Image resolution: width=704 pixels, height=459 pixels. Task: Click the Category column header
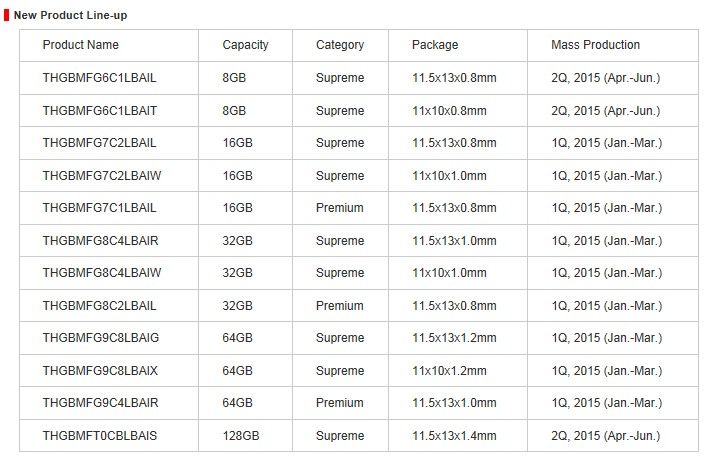(x=340, y=45)
